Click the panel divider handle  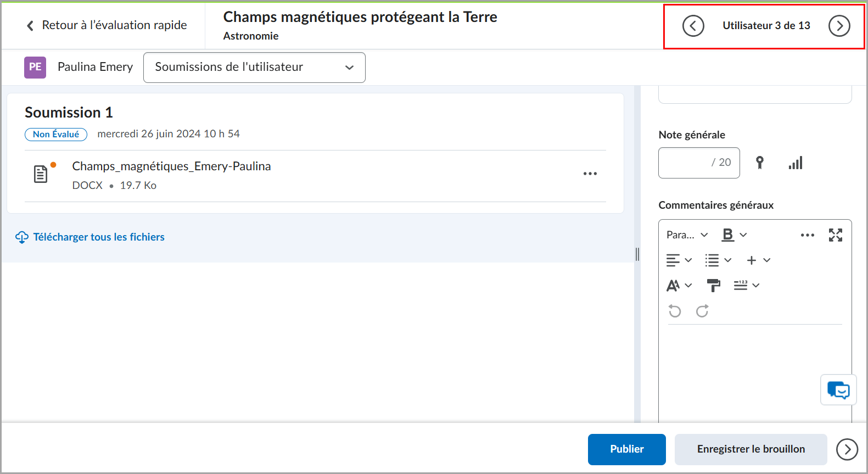click(x=637, y=254)
